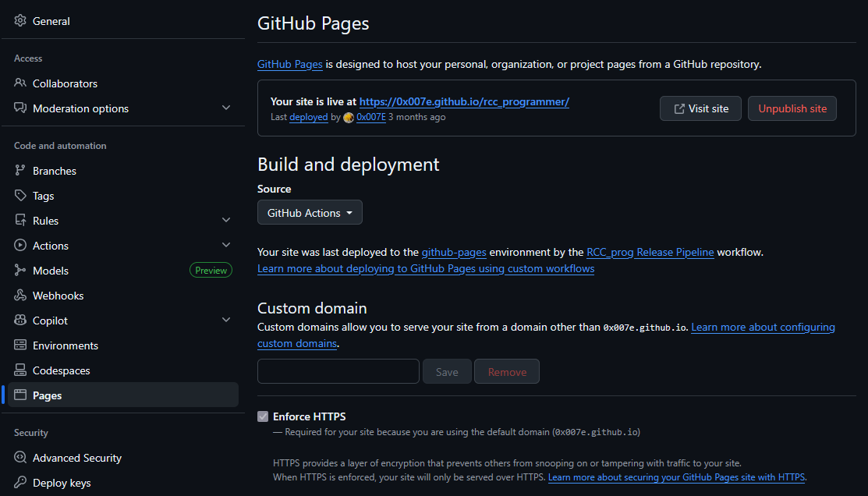This screenshot has height=496, width=868.
Task: Expand the Actions section chevron
Action: pyautogui.click(x=226, y=245)
